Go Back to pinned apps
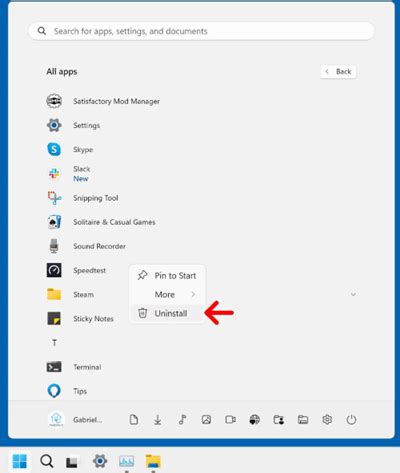400x473 pixels. point(338,72)
